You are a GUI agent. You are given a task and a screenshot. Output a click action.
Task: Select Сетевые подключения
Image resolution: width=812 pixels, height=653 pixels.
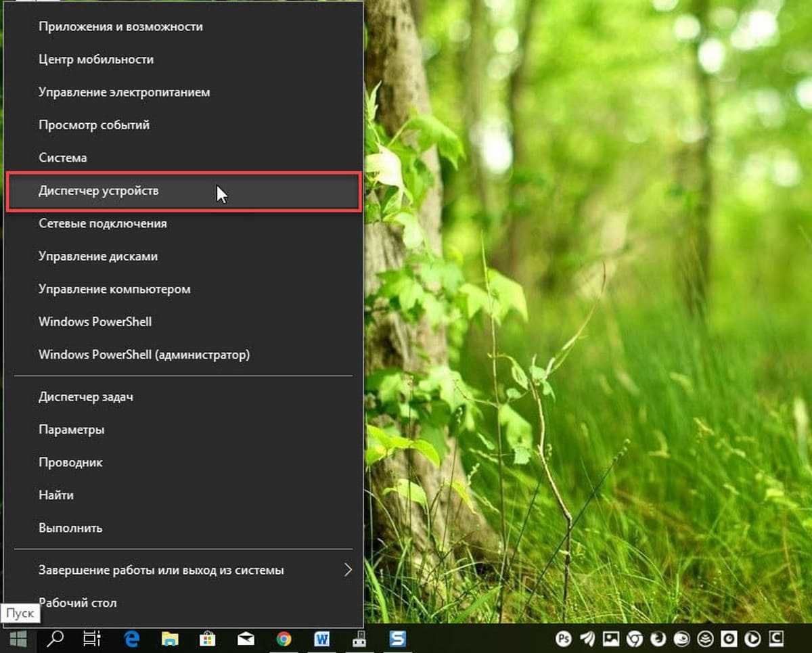(103, 223)
